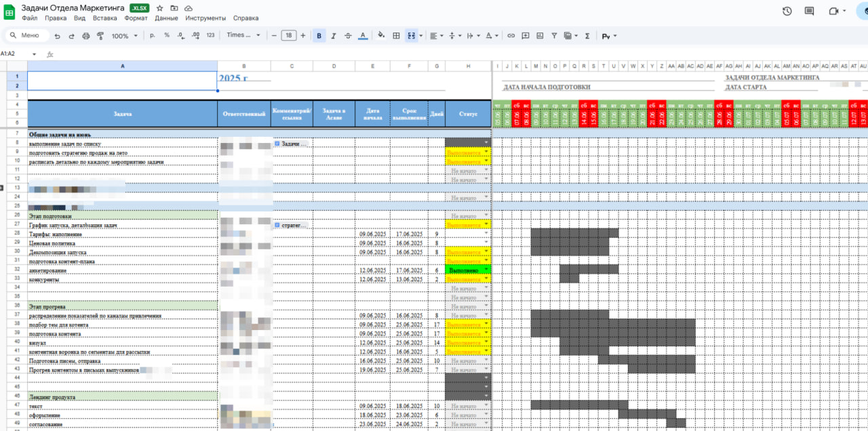Open the Данные menu
868x431 pixels.
[166, 18]
